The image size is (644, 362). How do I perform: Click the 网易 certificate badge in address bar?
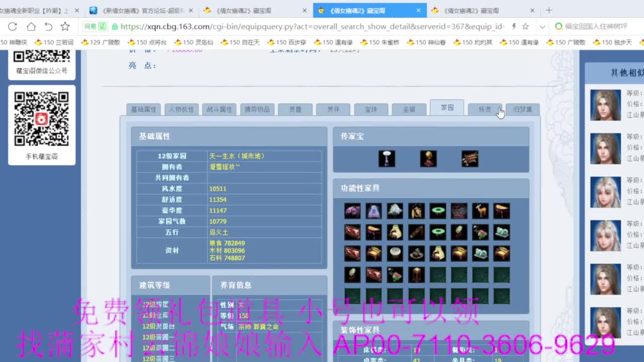point(95,27)
